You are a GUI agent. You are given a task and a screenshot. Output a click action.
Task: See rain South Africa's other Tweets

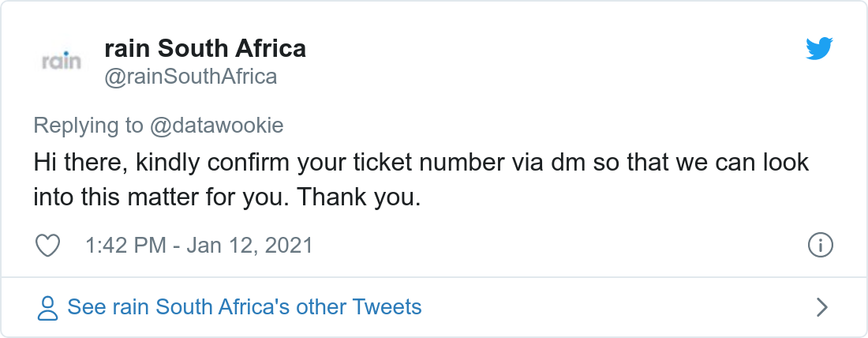click(245, 306)
